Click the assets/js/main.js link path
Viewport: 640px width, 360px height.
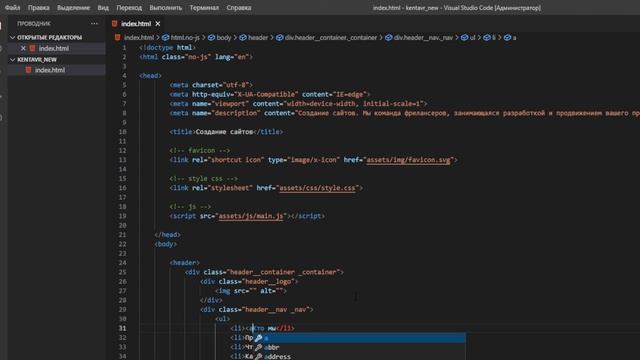pos(251,216)
